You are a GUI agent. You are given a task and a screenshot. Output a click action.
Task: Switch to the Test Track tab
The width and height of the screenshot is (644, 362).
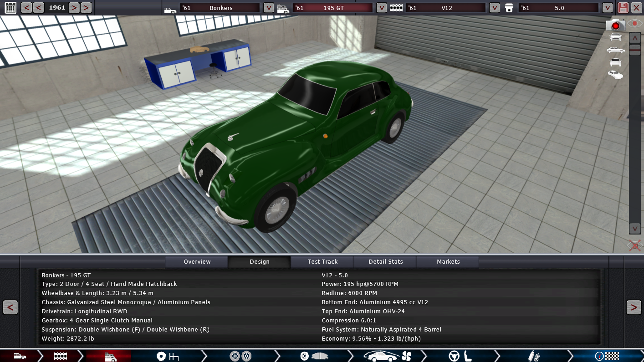coord(322,262)
